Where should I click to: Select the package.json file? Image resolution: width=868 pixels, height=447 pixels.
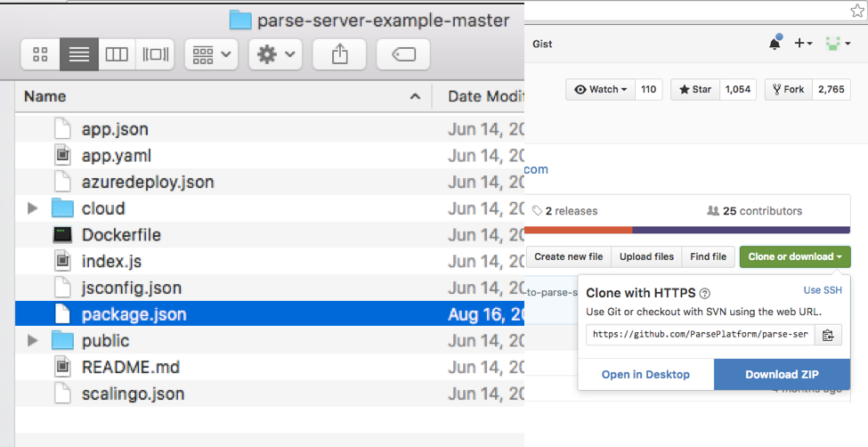pos(270,314)
